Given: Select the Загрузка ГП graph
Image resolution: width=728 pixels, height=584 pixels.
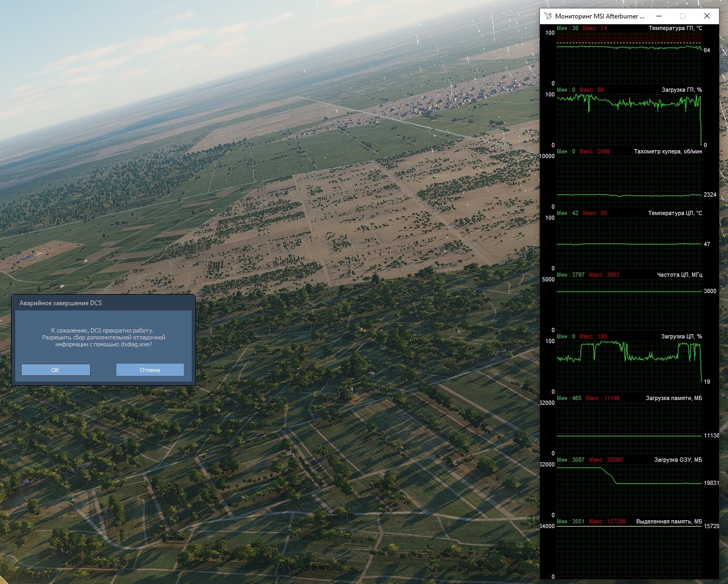Looking at the screenshot, I should (x=629, y=120).
